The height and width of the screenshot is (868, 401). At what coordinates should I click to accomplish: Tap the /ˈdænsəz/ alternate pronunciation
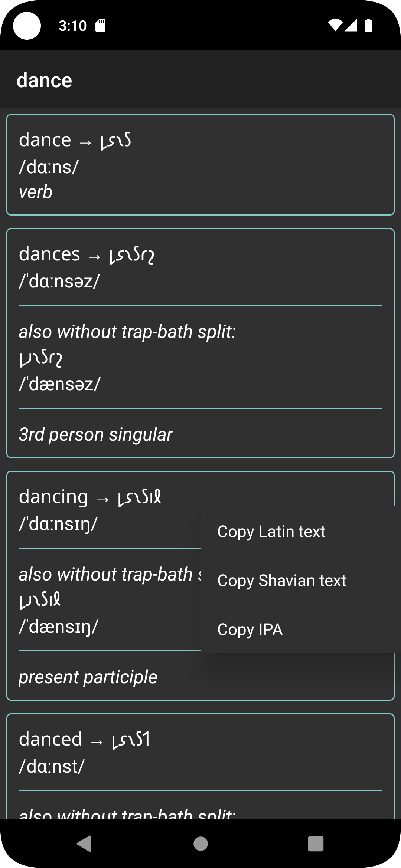click(60, 384)
